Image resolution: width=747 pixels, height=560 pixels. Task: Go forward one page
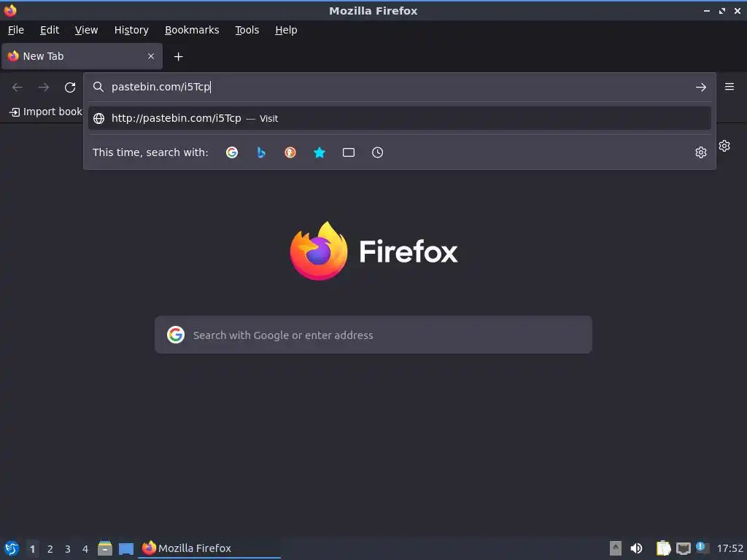44,87
